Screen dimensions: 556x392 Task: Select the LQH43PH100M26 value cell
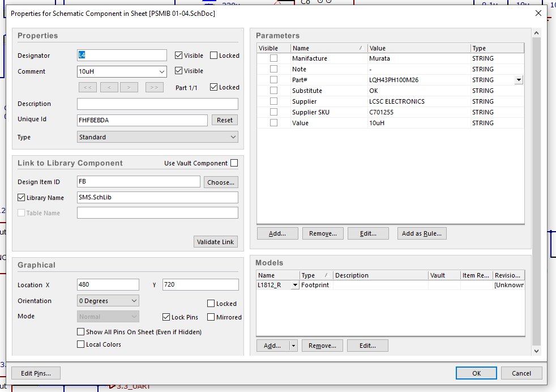pos(419,80)
